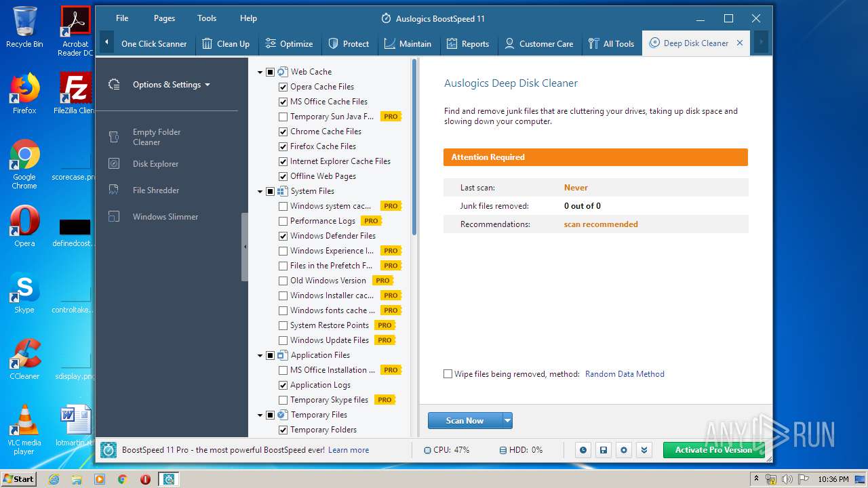Click the scan recommended link
The width and height of the screenshot is (868, 488).
click(601, 224)
